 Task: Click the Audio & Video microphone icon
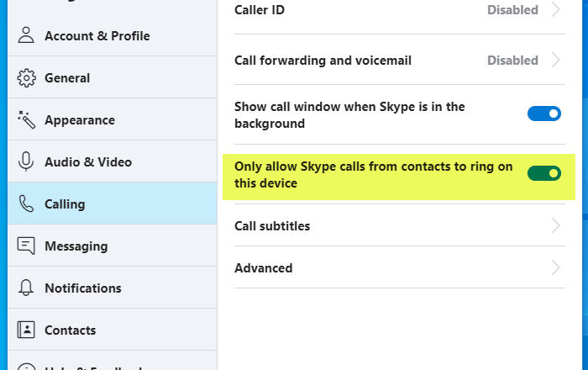click(x=26, y=161)
